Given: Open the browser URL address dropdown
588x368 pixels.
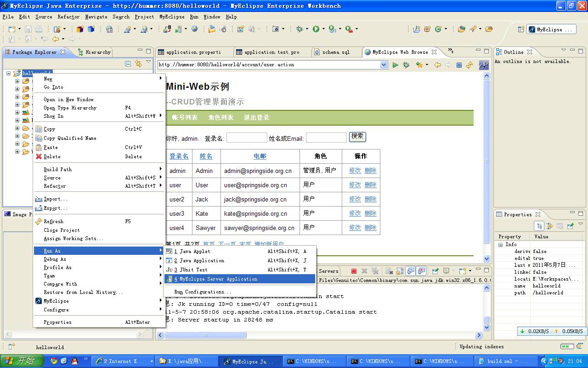Looking at the screenshot, I should point(384,64).
